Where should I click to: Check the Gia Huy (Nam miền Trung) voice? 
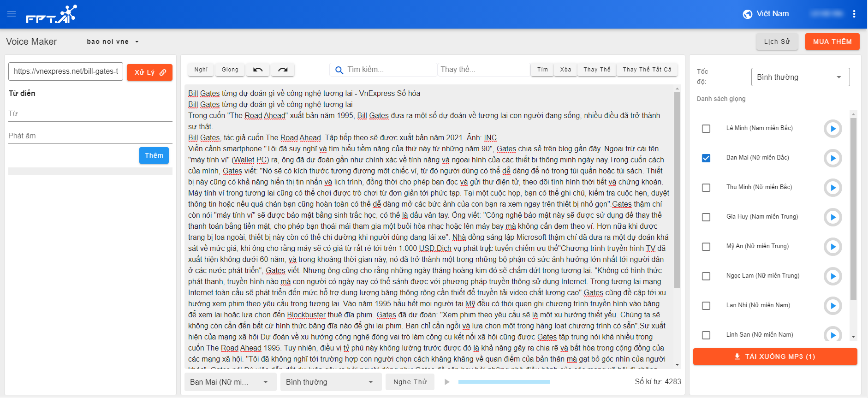tap(706, 217)
